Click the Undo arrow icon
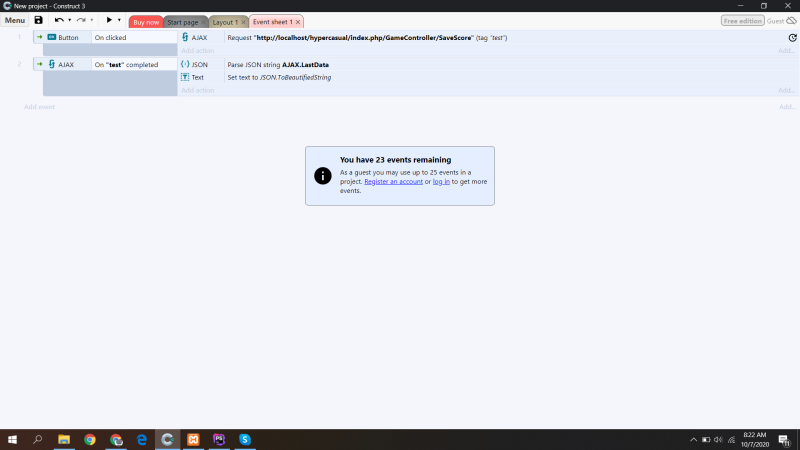Viewport: 800px width, 450px height. [x=59, y=20]
